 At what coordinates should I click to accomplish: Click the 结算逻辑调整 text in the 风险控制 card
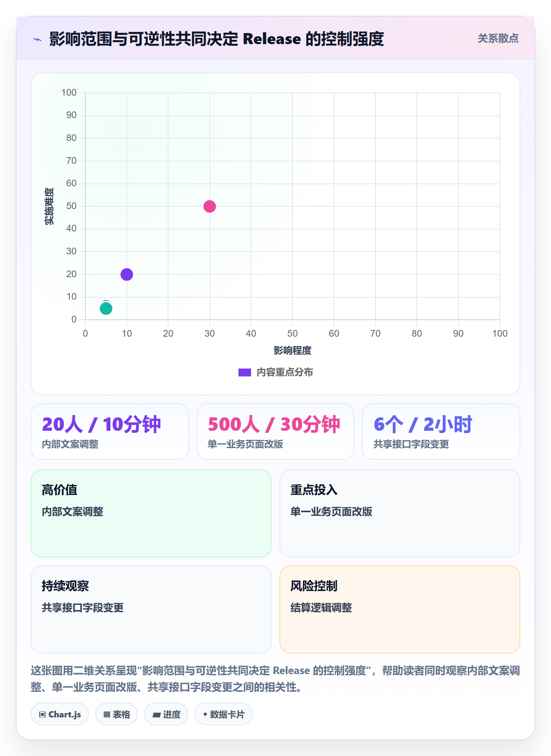point(321,608)
